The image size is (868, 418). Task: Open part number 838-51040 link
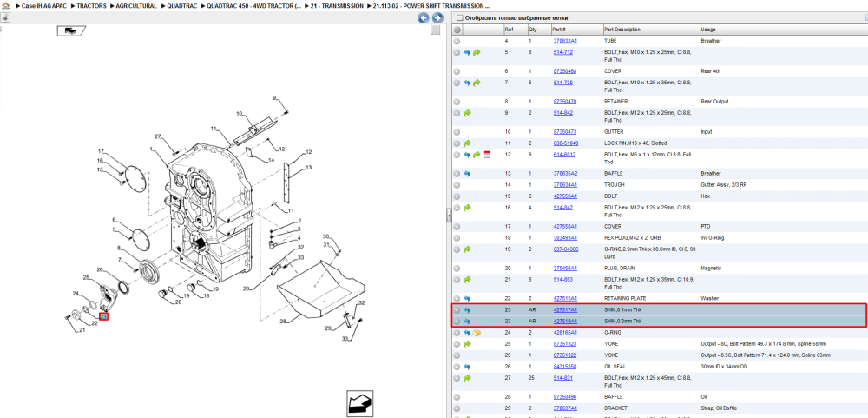566,143
